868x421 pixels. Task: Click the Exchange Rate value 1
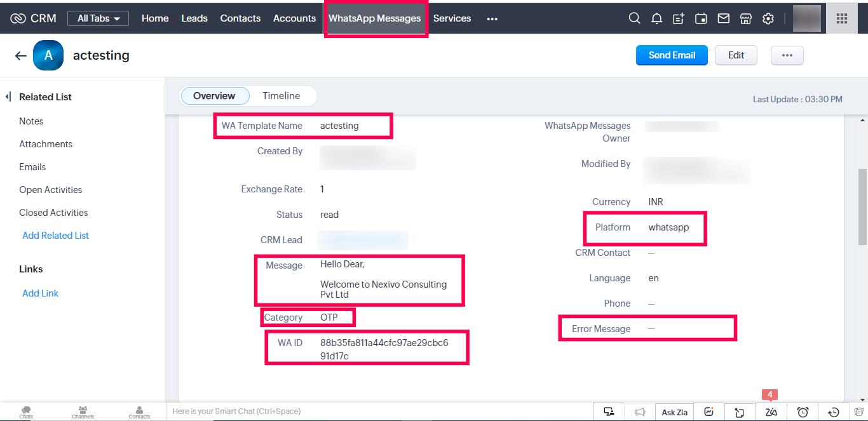[x=322, y=189]
